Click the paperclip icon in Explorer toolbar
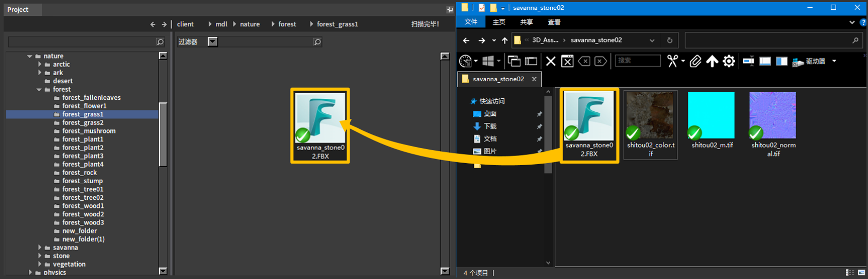868x279 pixels. [x=695, y=61]
